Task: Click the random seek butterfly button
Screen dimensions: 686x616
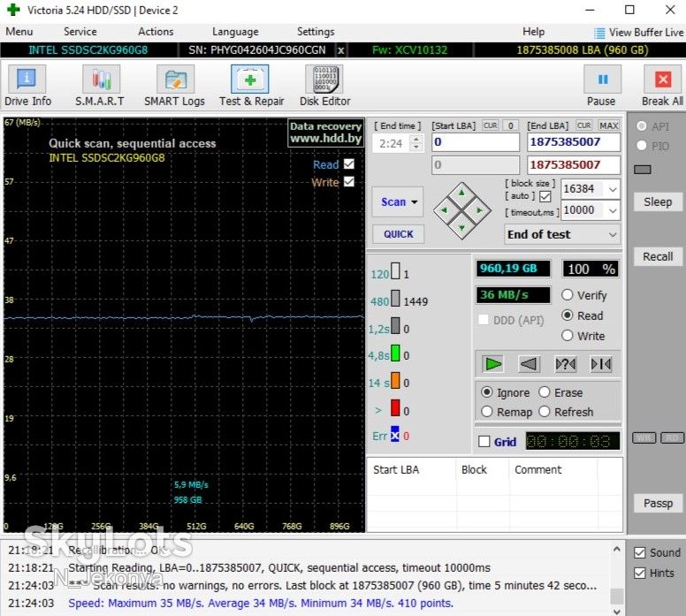Action: (565, 363)
